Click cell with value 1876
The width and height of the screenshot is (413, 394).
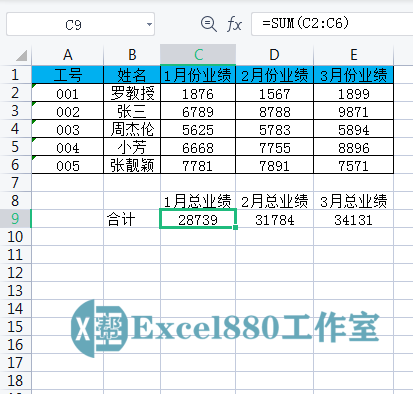point(198,93)
